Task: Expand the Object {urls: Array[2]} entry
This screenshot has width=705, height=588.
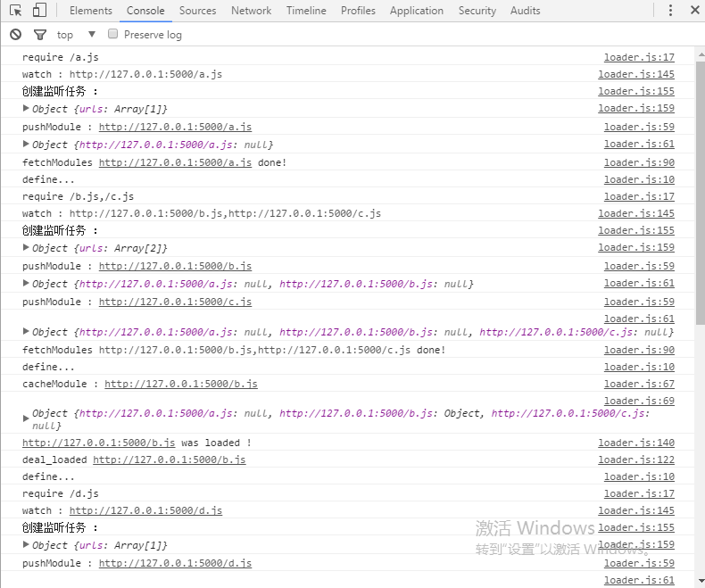Action: 26,248
